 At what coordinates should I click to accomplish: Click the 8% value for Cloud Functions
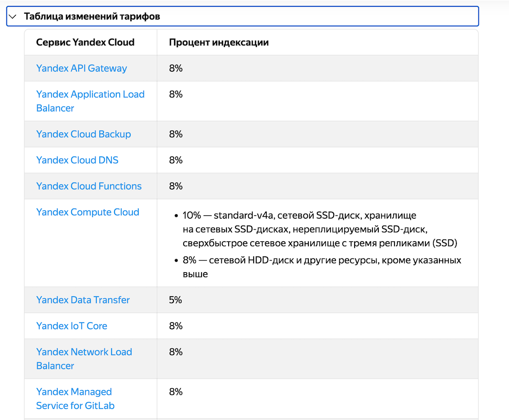(176, 186)
